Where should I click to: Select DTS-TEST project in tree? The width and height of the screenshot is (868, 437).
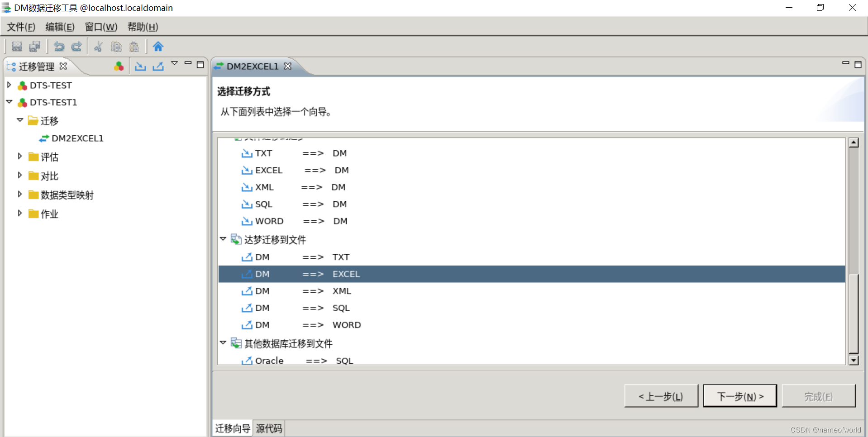point(51,85)
